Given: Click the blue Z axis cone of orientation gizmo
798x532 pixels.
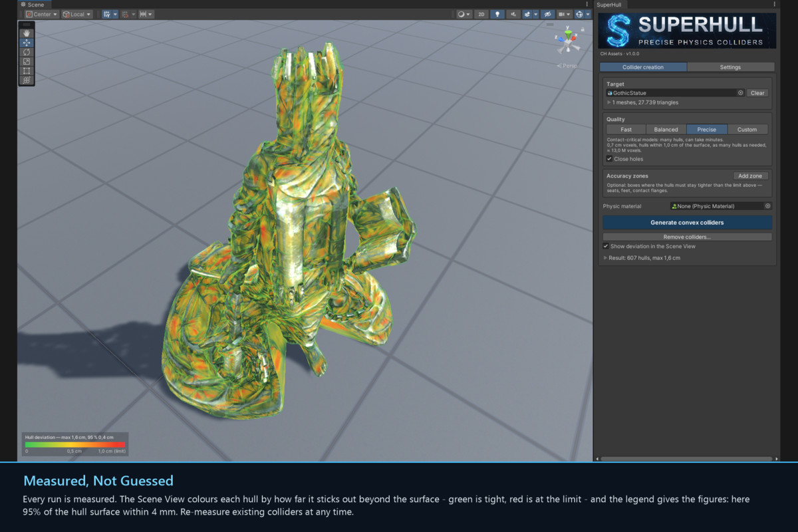Looking at the screenshot, I should click(x=561, y=39).
